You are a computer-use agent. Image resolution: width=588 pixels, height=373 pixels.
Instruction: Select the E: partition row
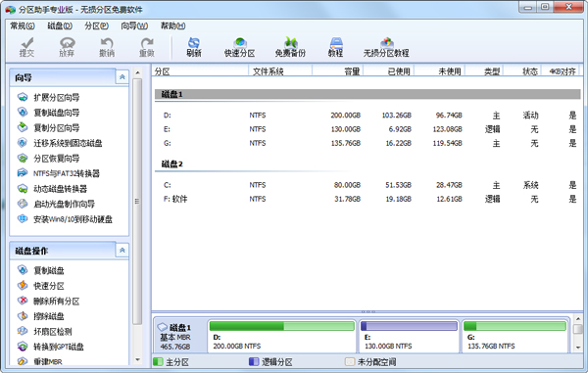coord(367,129)
